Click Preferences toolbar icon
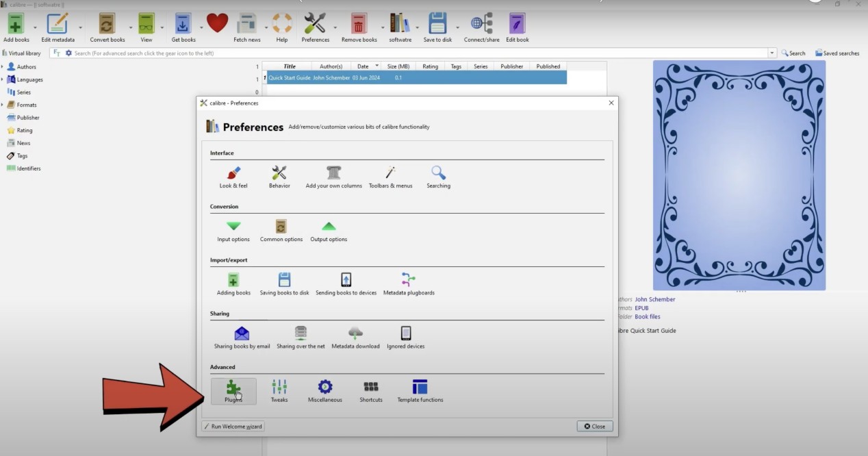This screenshot has width=868, height=456. [315, 27]
